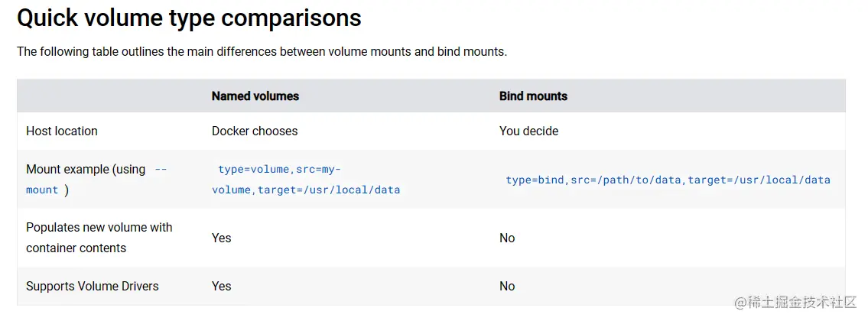The width and height of the screenshot is (868, 321).
Task: Select the Host location row label
Action: point(62,131)
